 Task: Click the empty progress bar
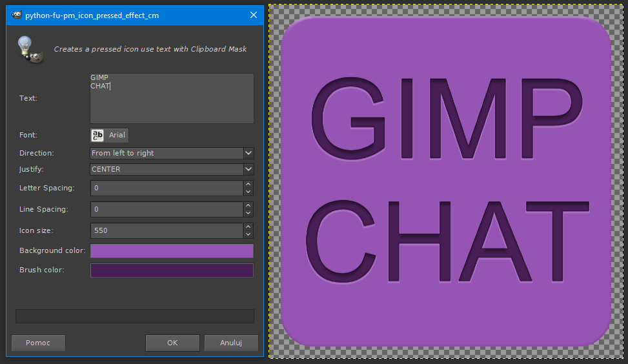coord(135,316)
